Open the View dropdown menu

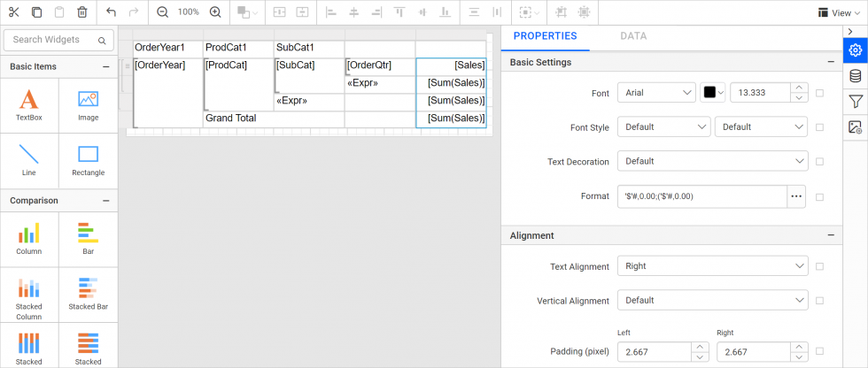[840, 12]
